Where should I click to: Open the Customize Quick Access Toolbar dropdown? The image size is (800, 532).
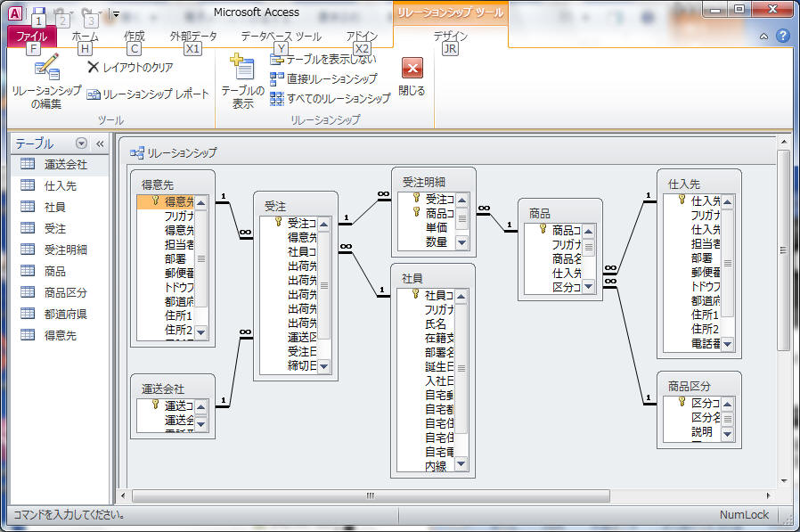pos(116,14)
